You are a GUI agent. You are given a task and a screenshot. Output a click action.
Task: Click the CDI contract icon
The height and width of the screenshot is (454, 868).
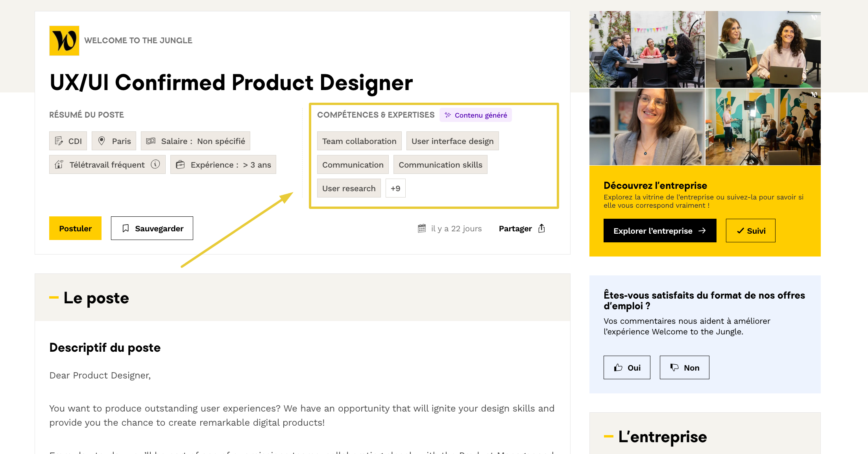pyautogui.click(x=59, y=141)
